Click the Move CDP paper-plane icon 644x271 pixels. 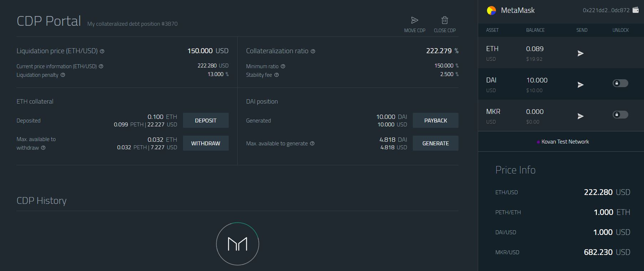click(415, 20)
